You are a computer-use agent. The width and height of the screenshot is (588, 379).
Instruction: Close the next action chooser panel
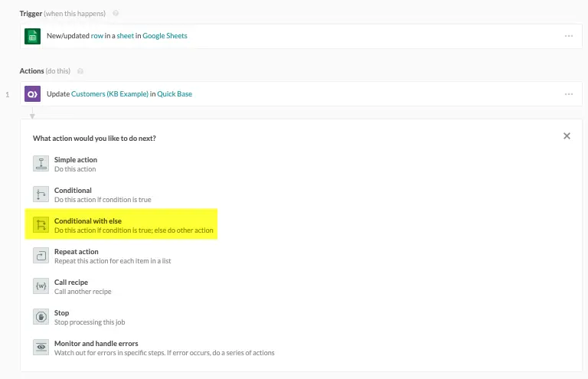pyautogui.click(x=567, y=136)
